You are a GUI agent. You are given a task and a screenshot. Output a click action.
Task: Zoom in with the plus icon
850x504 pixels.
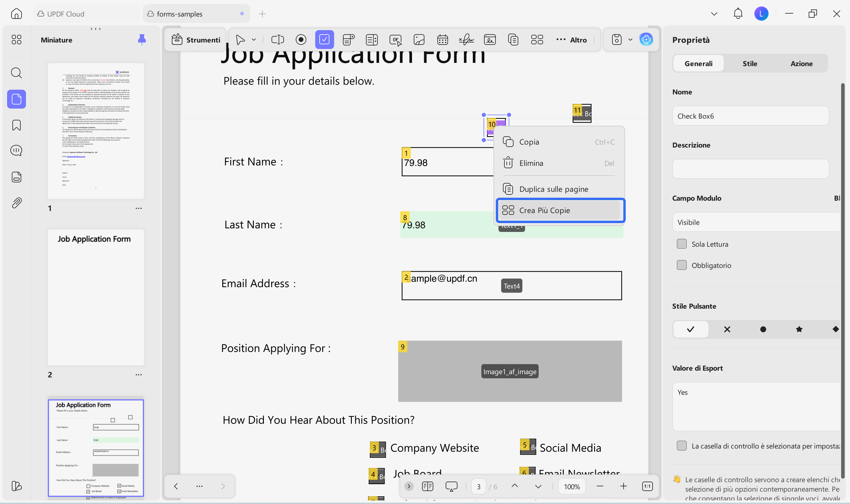(x=624, y=486)
